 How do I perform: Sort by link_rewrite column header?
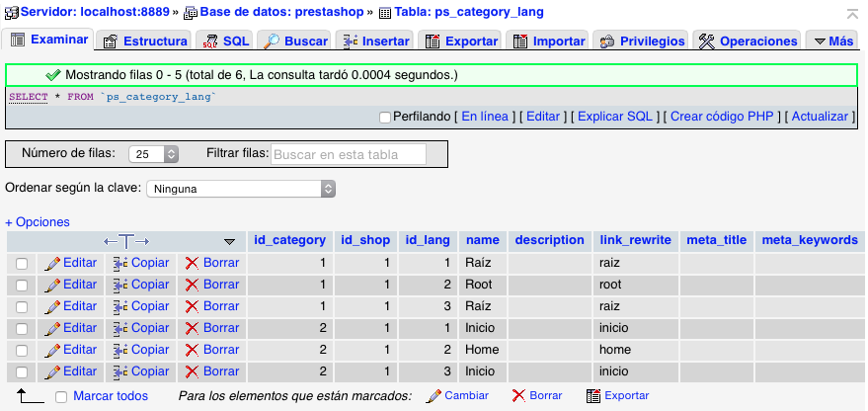pyautogui.click(x=636, y=240)
